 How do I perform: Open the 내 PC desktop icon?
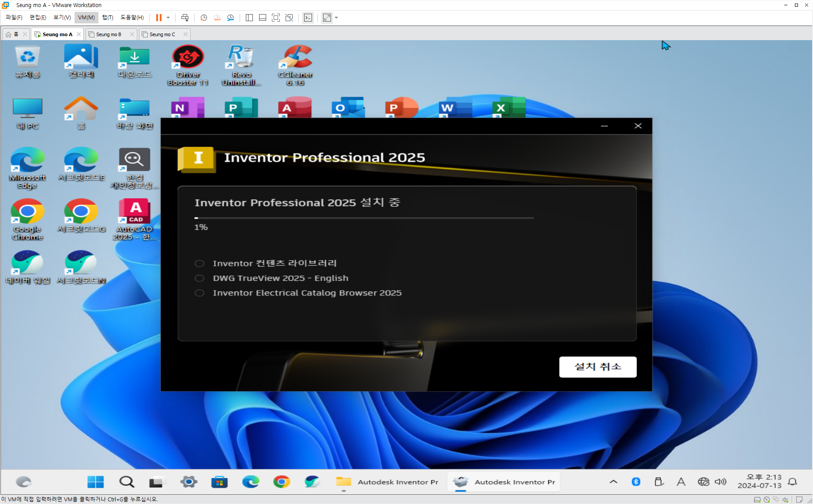pos(27,113)
